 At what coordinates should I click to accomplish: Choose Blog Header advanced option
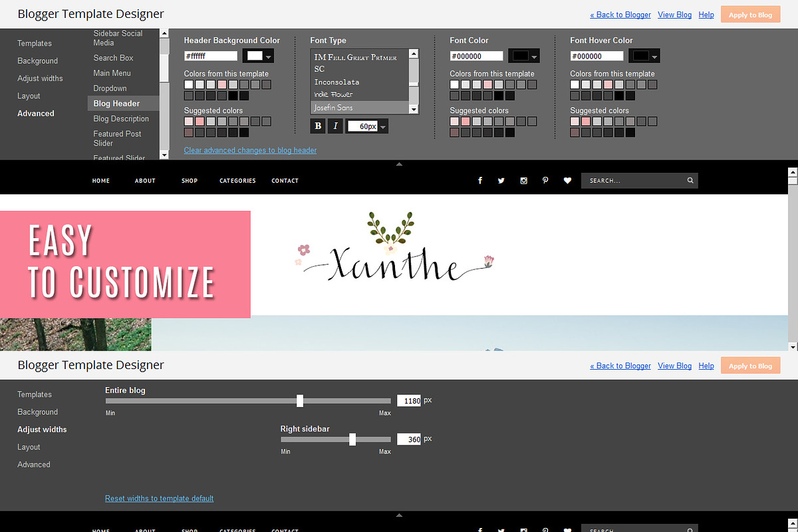[123, 103]
